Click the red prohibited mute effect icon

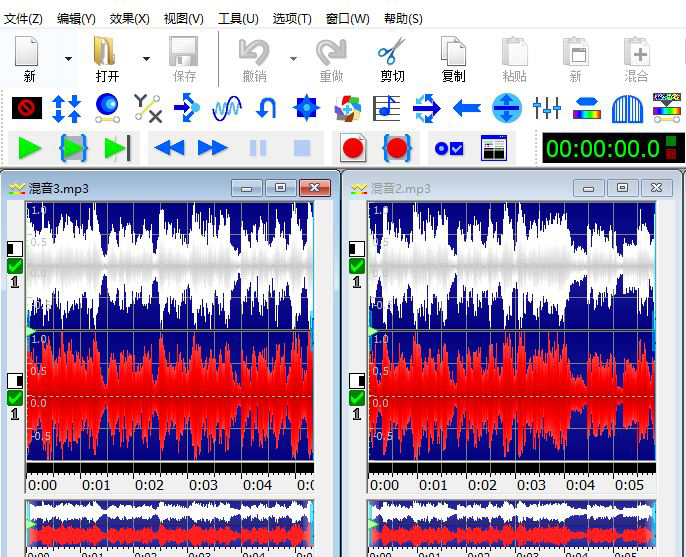27,108
